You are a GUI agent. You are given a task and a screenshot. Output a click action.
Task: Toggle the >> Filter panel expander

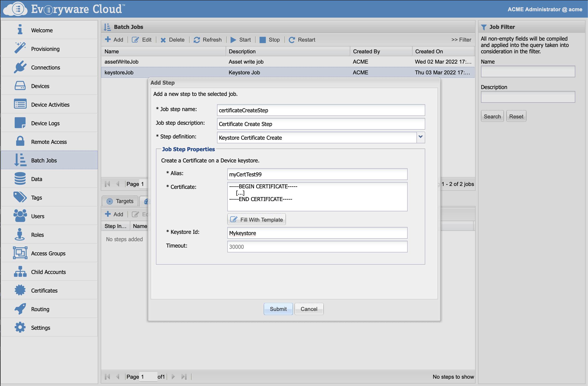pos(461,40)
